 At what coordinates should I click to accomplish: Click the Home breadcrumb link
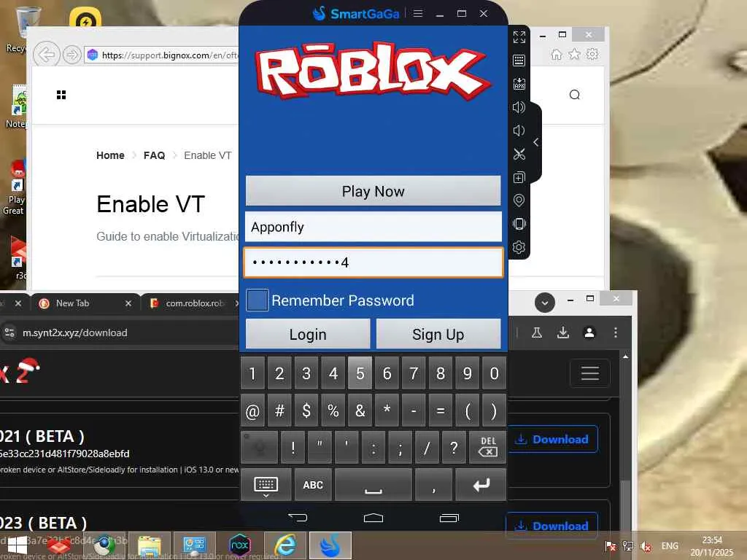(110, 155)
